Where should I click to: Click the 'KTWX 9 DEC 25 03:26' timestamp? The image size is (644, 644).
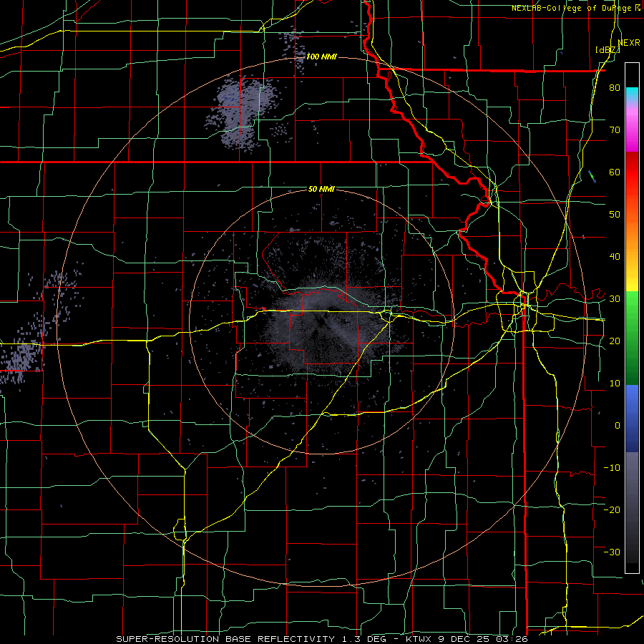coord(467,639)
